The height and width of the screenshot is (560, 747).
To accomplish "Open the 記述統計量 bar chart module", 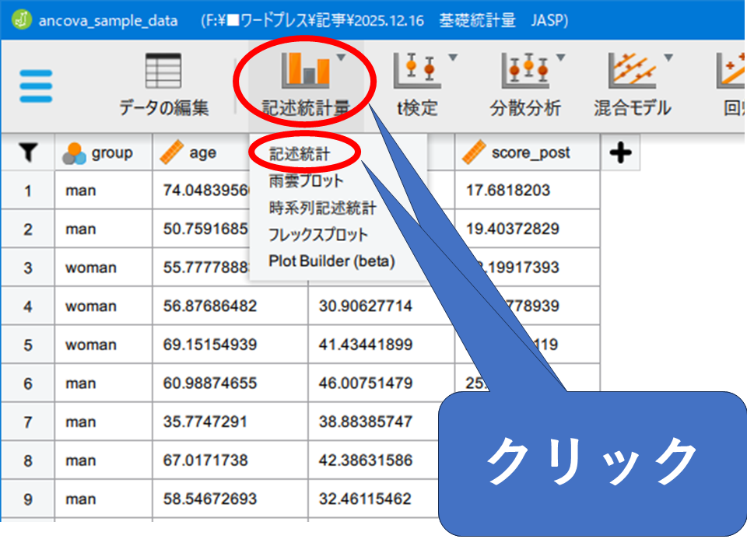I will (x=305, y=70).
